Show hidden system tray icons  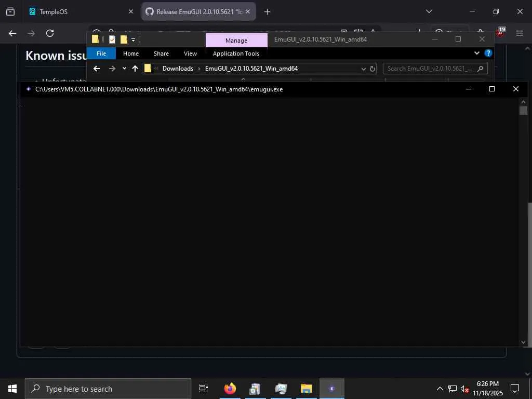click(440, 389)
